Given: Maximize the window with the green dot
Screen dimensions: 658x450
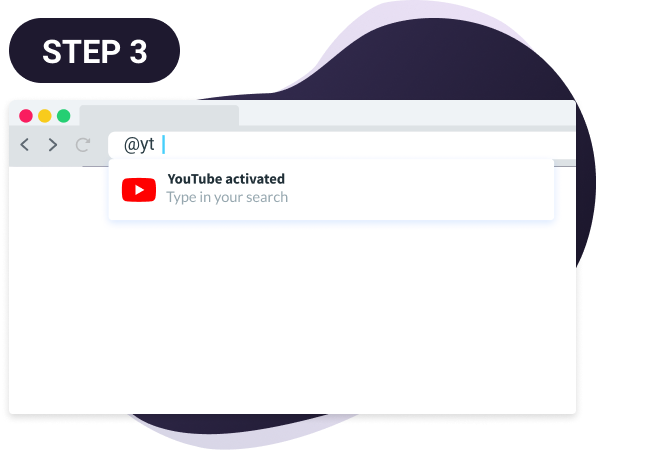Looking at the screenshot, I should [x=64, y=116].
